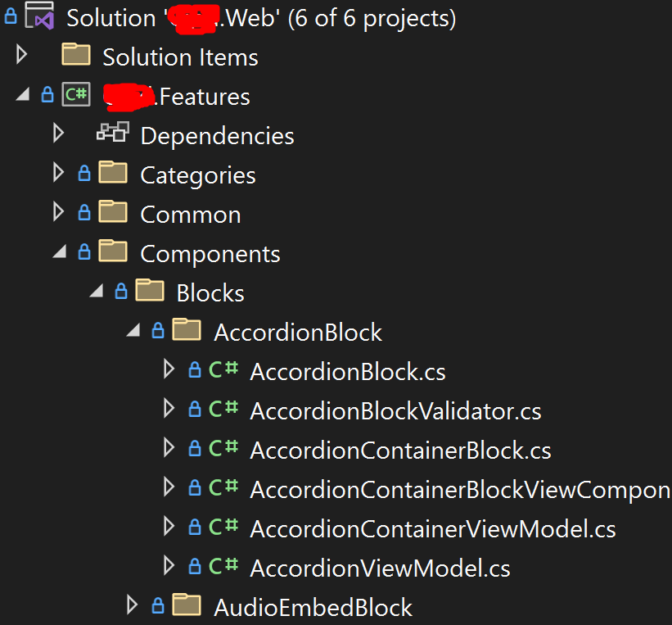The height and width of the screenshot is (625, 672).
Task: Expand the AccordionContainerBlock.cs file node
Action: (169, 449)
